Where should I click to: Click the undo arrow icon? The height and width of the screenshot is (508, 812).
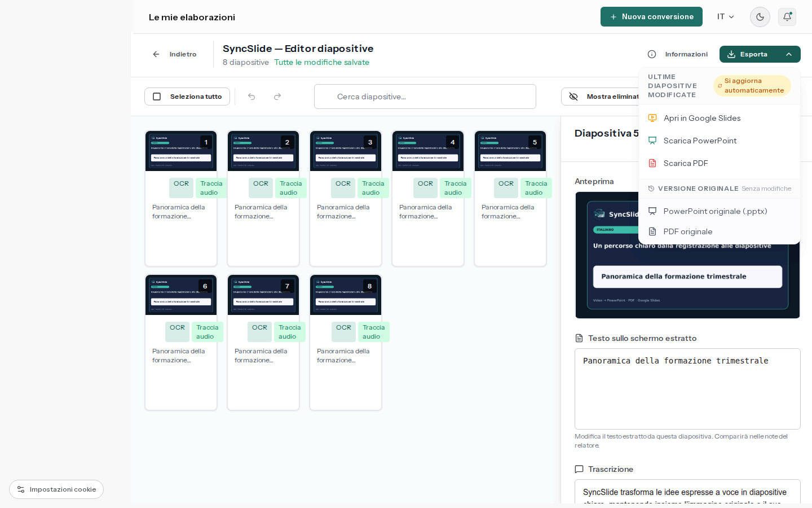251,97
